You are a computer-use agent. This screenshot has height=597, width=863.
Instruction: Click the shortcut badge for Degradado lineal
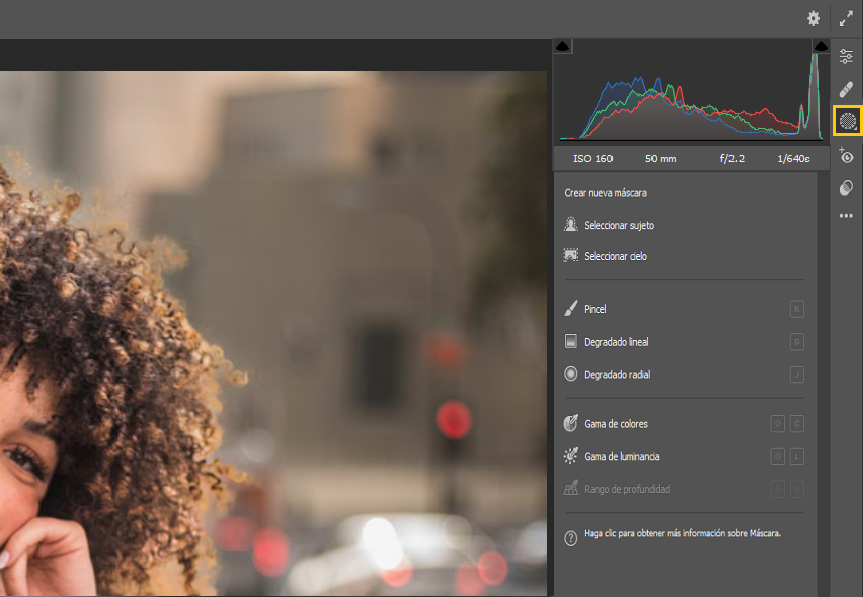pyautogui.click(x=796, y=342)
